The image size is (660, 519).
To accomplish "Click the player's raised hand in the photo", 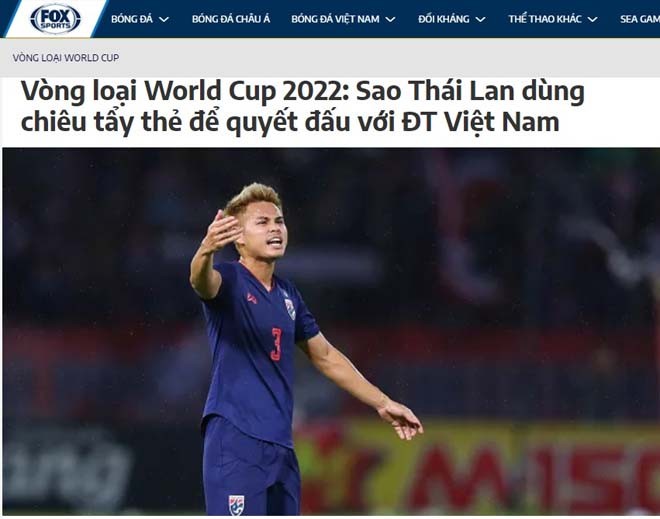I will tap(220, 231).
